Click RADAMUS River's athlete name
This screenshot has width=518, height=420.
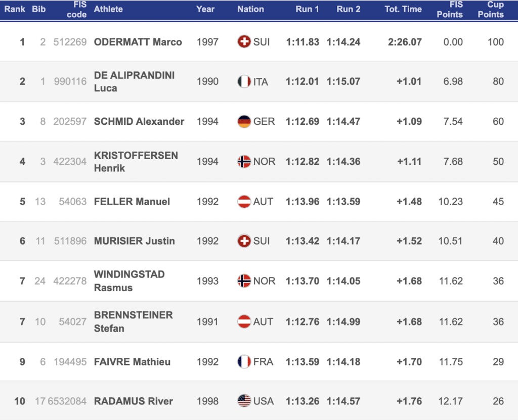[133, 401]
